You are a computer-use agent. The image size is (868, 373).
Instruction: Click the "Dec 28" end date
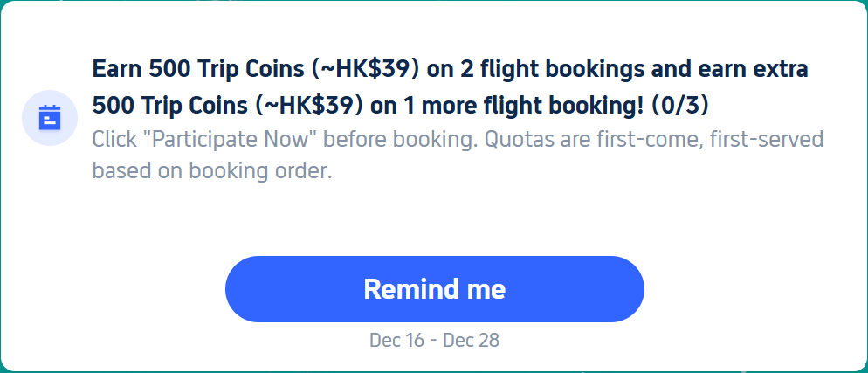point(472,340)
